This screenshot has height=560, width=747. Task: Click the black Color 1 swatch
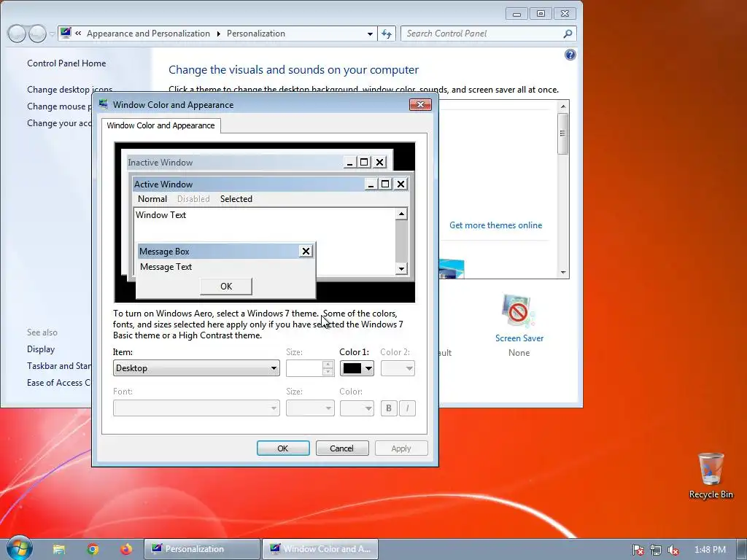click(x=352, y=368)
